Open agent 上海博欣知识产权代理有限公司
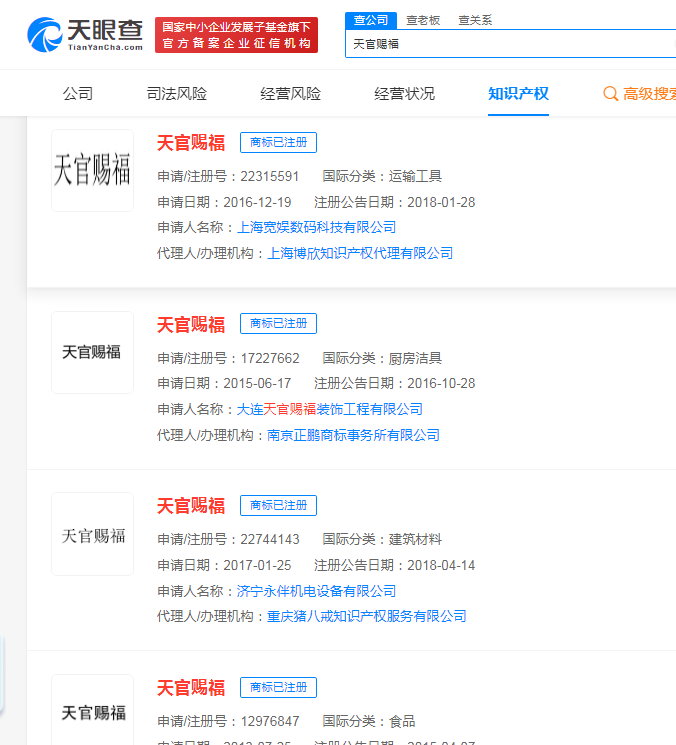The image size is (676, 745). (360, 253)
